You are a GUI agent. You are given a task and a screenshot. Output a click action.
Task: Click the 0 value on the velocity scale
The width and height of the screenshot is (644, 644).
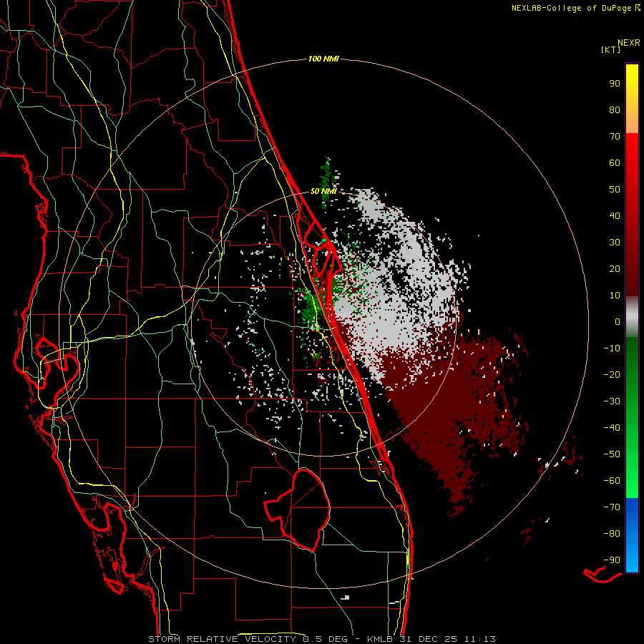pyautogui.click(x=618, y=321)
